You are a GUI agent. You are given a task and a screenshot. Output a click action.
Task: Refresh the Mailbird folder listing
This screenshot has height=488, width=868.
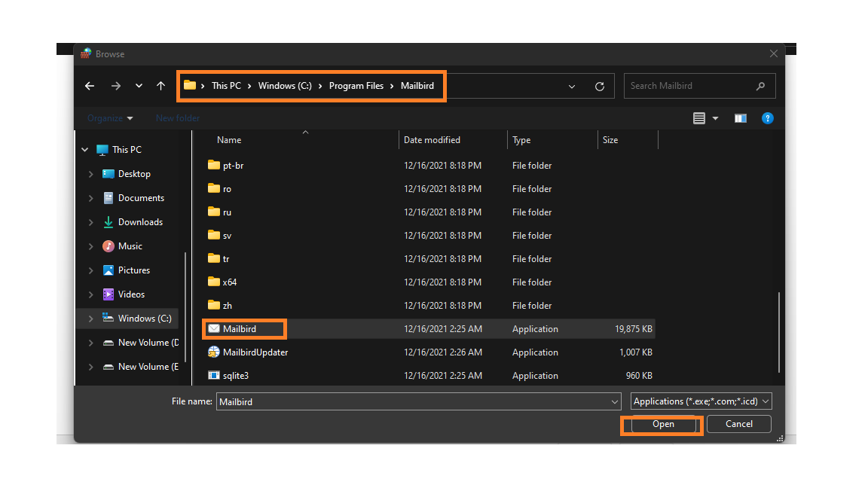pyautogui.click(x=600, y=87)
